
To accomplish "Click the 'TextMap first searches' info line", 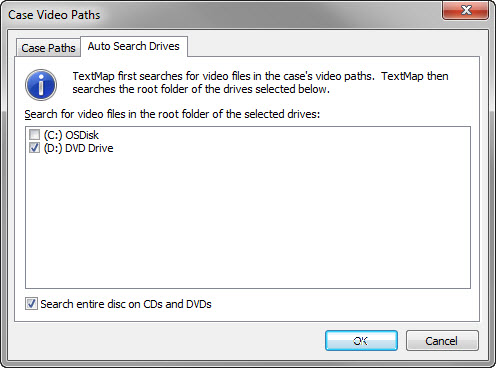I will point(260,76).
